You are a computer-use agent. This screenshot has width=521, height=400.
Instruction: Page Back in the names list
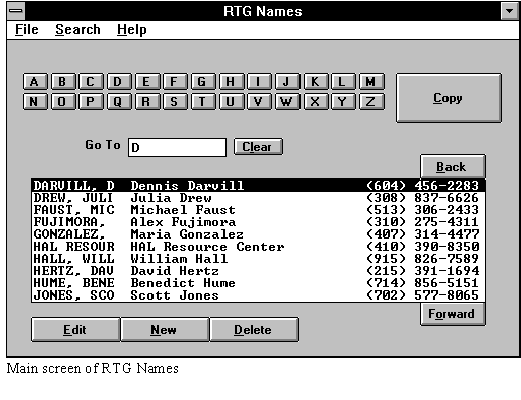(x=453, y=166)
